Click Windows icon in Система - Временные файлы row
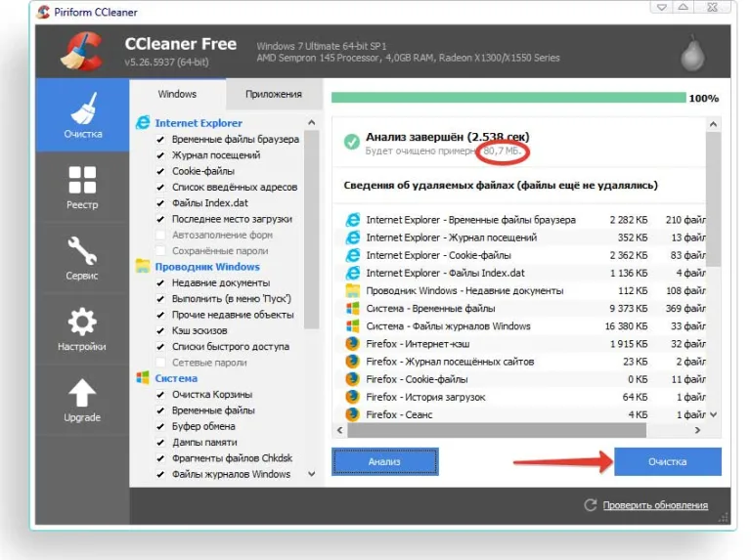This screenshot has height=560, width=751. (352, 308)
